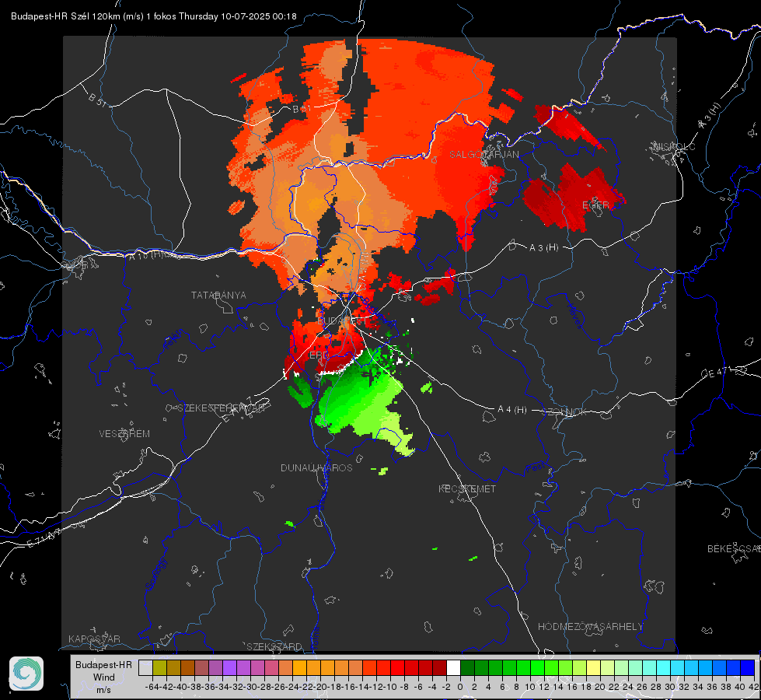Select the KECSKEMÉT city label

click(x=467, y=488)
